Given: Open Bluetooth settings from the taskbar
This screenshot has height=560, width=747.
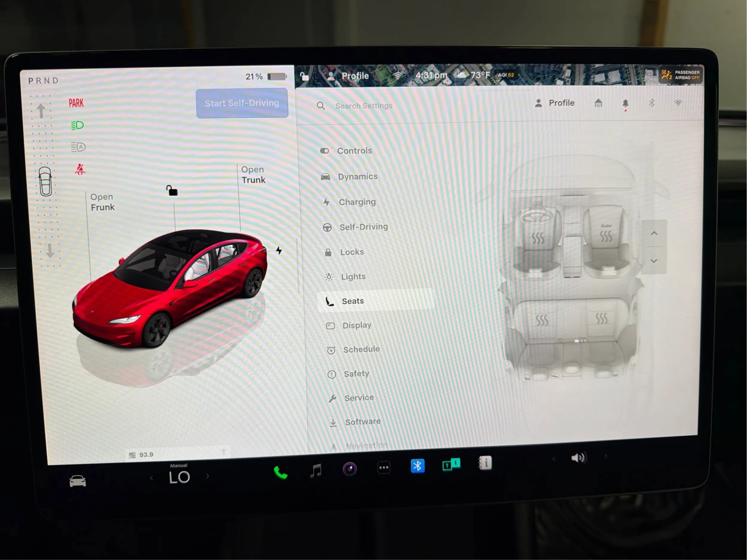Looking at the screenshot, I should click(x=418, y=465).
